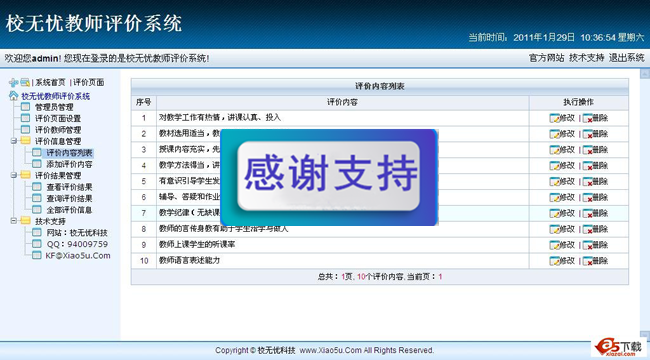Click the 评价内容 column header
This screenshot has width=650, height=360.
(342, 102)
